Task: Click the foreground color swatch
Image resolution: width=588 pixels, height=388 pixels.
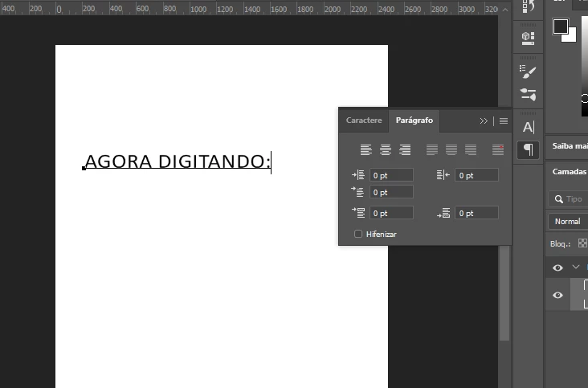Action: tap(560, 27)
